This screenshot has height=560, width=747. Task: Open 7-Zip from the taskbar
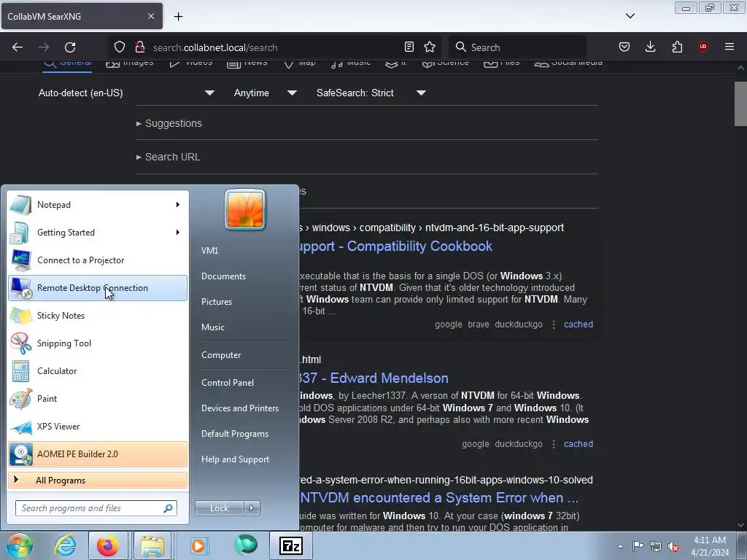coord(290,545)
